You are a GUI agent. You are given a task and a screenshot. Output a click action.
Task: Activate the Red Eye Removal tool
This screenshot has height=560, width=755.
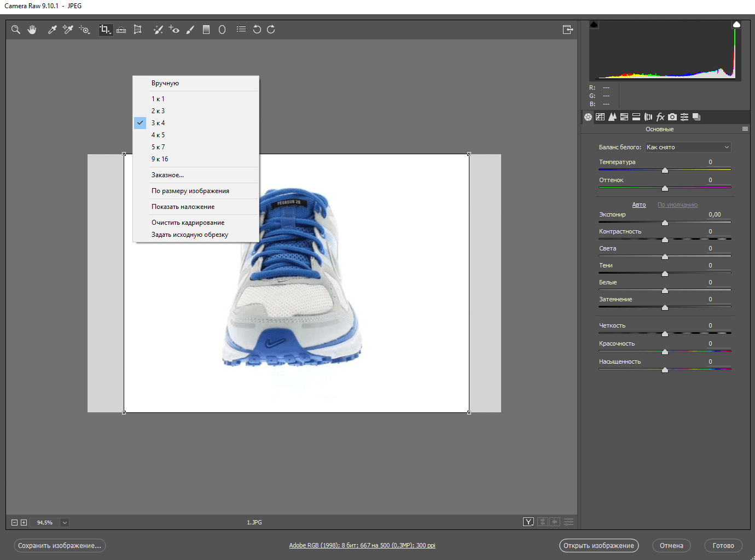[174, 30]
